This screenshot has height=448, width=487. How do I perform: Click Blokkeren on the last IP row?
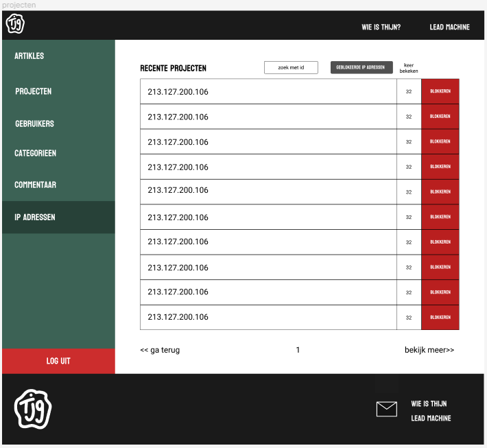[440, 318]
